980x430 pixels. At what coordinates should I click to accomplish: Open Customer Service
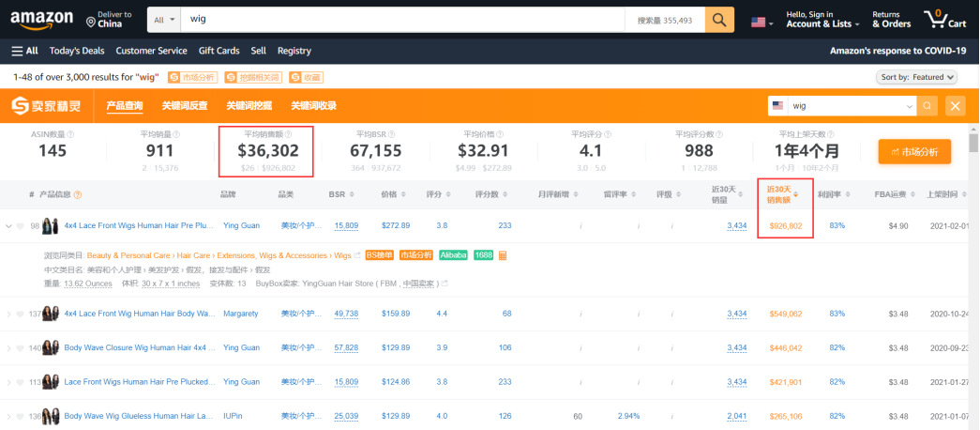click(151, 51)
